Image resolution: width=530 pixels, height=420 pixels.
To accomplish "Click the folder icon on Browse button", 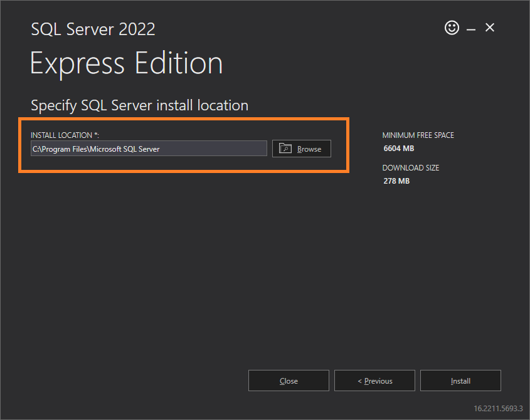I will [x=285, y=149].
